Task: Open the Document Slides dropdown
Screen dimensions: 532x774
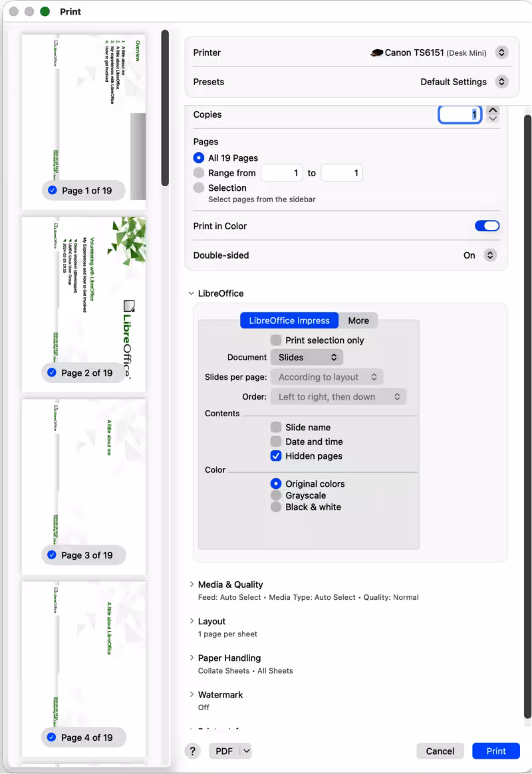Action: coord(307,357)
